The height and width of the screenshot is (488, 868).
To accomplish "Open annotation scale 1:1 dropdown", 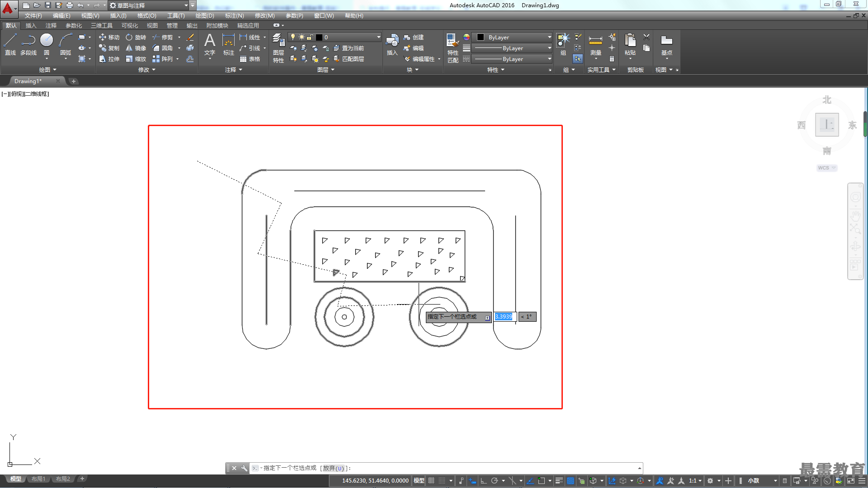I will pyautogui.click(x=695, y=481).
